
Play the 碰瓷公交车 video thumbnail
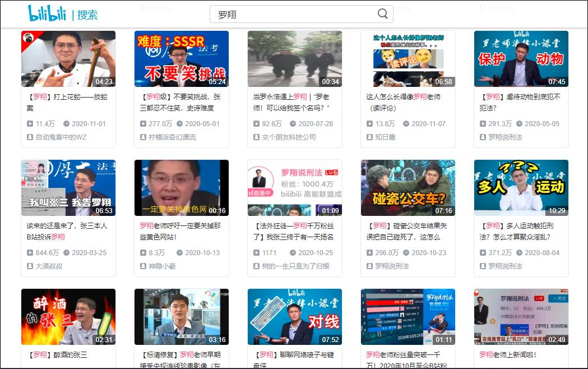pyautogui.click(x=408, y=188)
